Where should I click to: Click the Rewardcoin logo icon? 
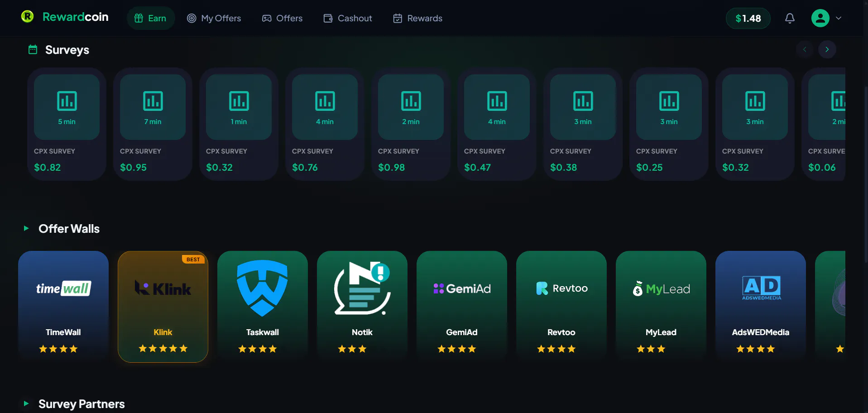click(x=27, y=17)
